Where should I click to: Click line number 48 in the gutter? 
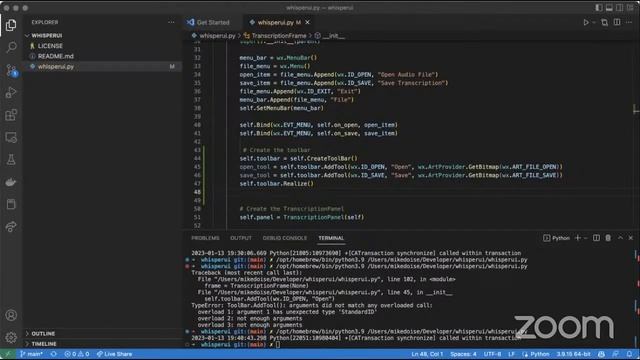tap(197, 192)
